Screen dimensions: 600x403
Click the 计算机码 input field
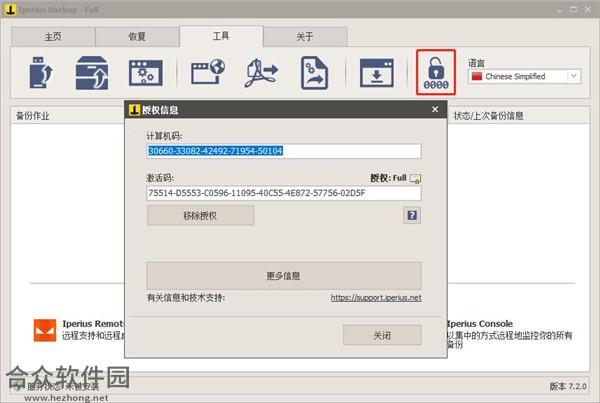284,151
